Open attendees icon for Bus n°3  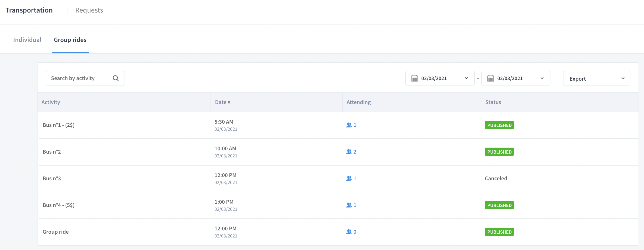(x=349, y=178)
